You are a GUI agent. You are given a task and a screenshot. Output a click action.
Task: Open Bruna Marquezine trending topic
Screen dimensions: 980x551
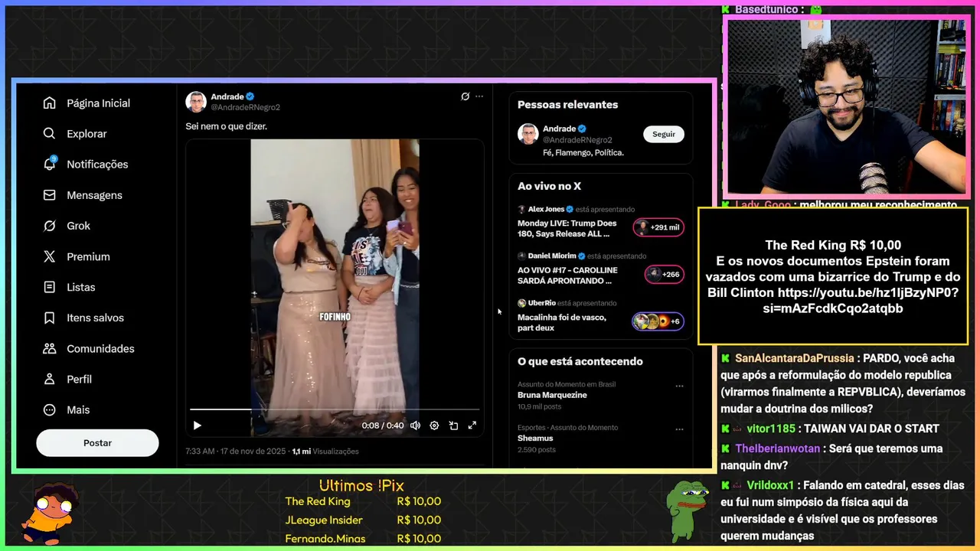click(x=552, y=395)
